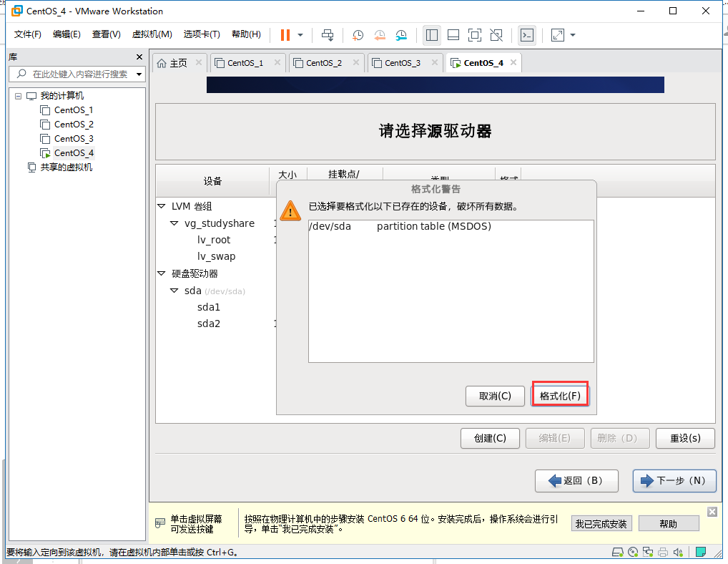
Task: Click the green message log icon
Action: [x=701, y=552]
